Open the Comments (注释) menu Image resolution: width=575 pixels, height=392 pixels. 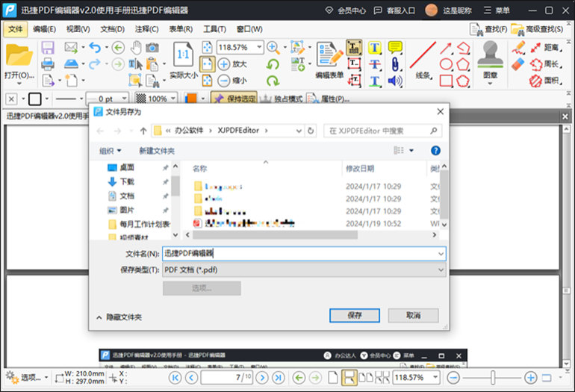click(146, 29)
